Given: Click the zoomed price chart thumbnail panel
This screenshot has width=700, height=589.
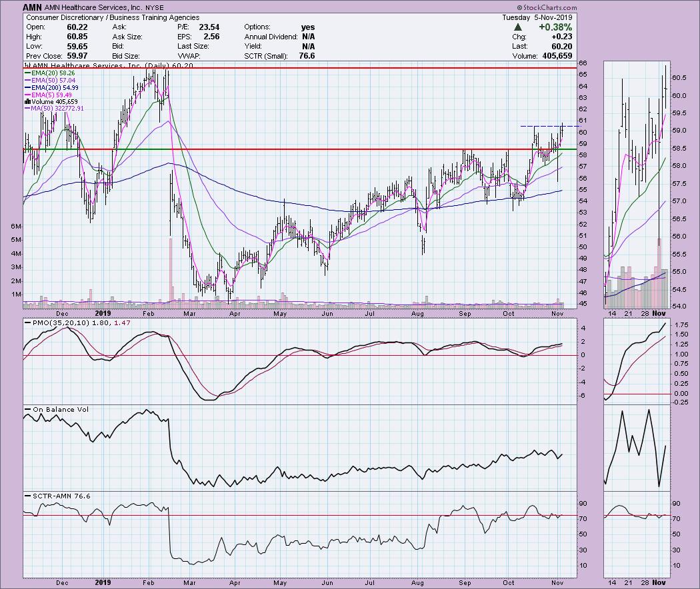Looking at the screenshot, I should point(637,185).
